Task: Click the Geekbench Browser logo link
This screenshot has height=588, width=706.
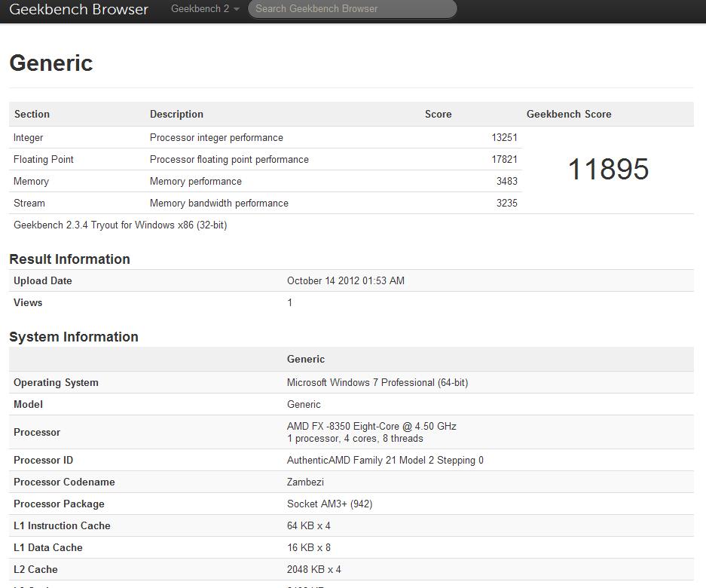Action: pyautogui.click(x=78, y=10)
